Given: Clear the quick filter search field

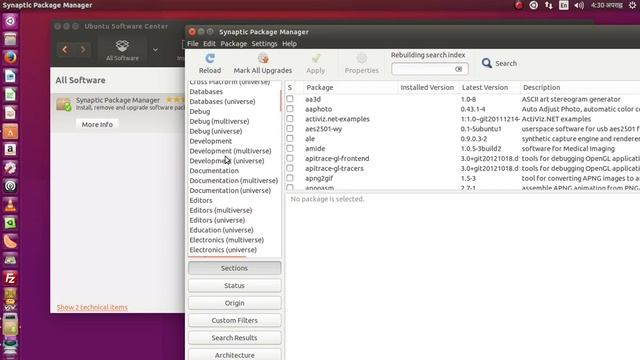Looking at the screenshot, I should [x=458, y=69].
